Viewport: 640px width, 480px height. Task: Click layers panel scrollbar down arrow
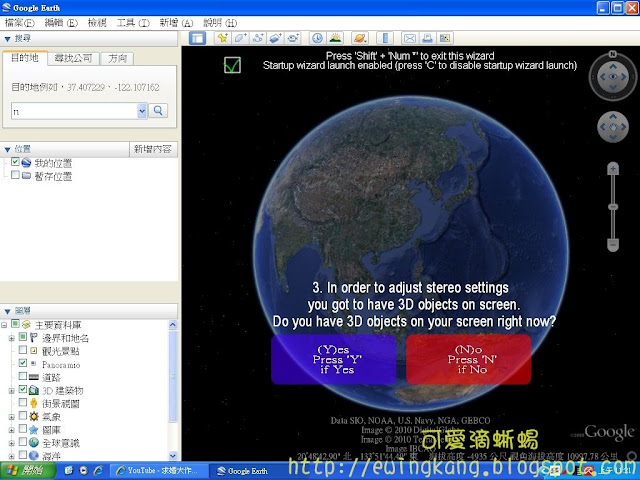point(173,456)
